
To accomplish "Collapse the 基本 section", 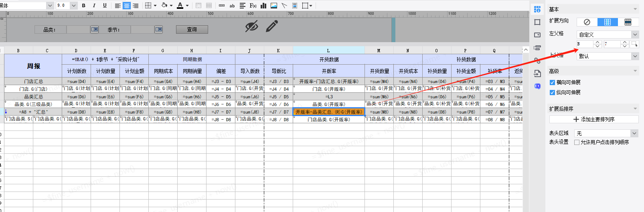I will (635, 9).
